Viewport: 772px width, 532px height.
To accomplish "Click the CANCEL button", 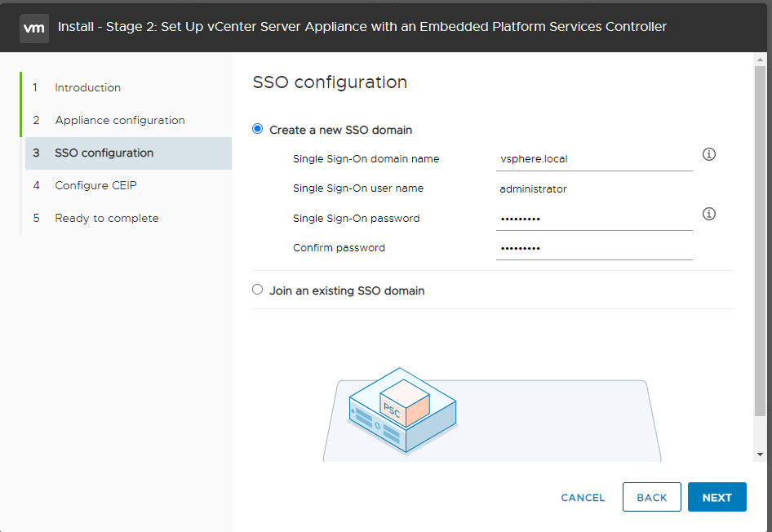I will [583, 498].
